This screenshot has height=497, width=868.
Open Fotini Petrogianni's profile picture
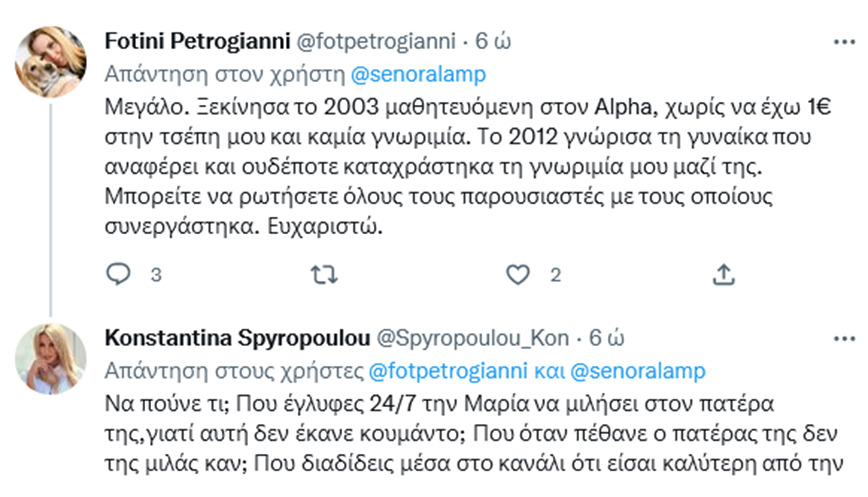49,60
